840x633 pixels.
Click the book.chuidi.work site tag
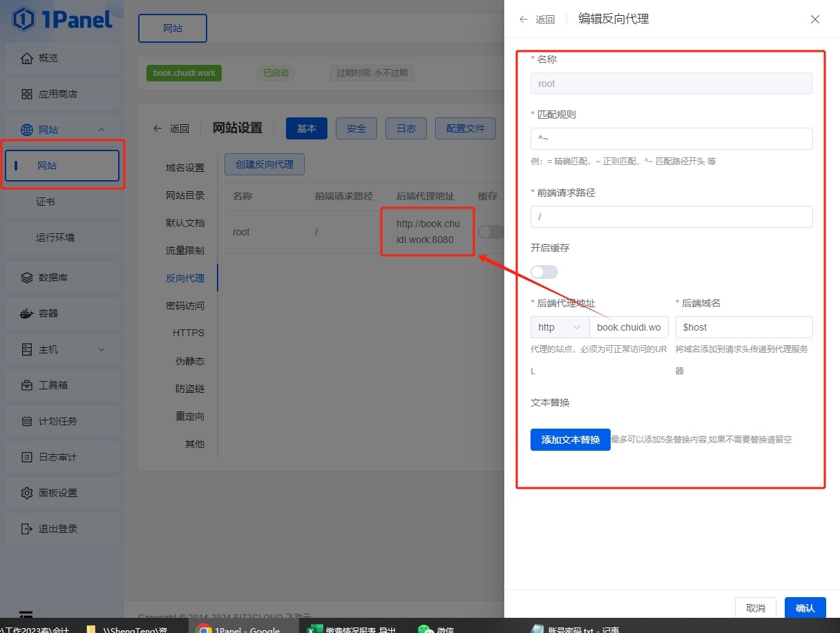point(184,73)
